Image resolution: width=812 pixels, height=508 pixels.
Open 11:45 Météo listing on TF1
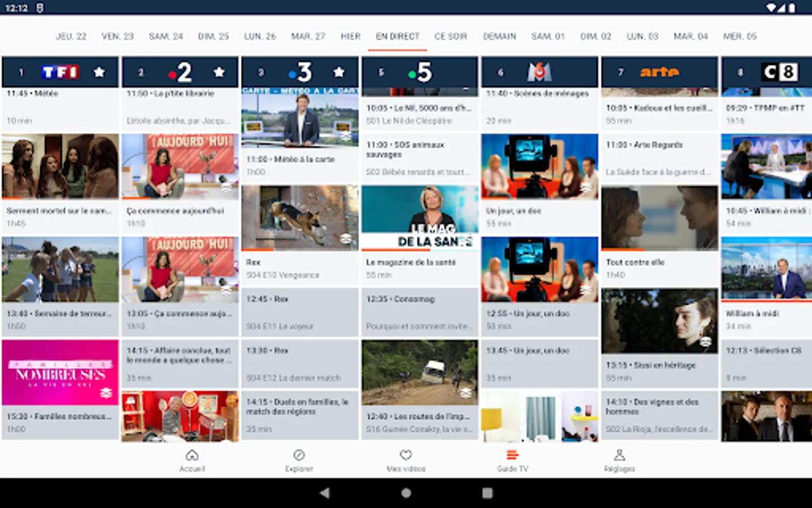[60, 109]
